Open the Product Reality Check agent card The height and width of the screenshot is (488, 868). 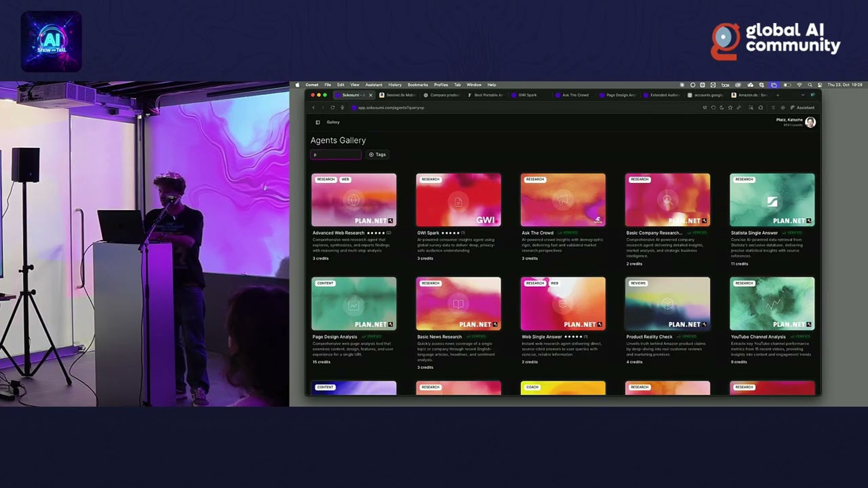click(667, 304)
